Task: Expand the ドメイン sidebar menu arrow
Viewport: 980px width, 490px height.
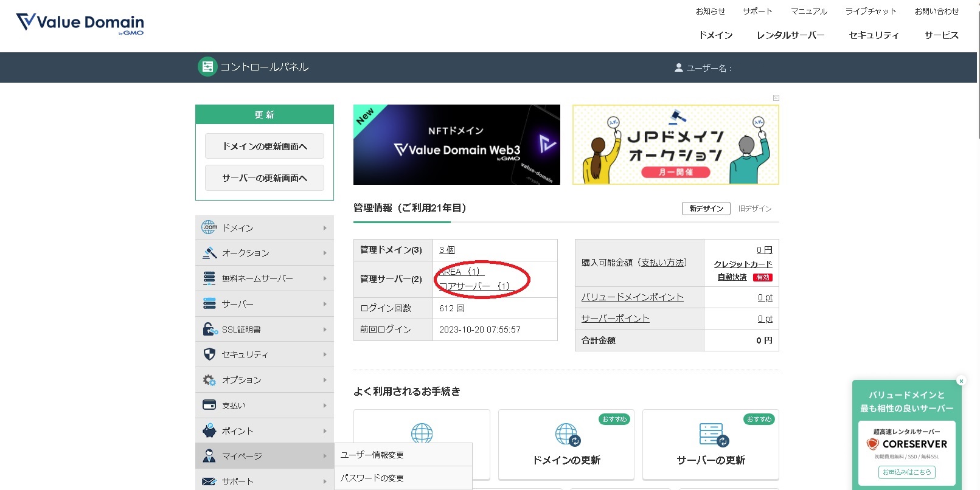Action: pyautogui.click(x=325, y=228)
